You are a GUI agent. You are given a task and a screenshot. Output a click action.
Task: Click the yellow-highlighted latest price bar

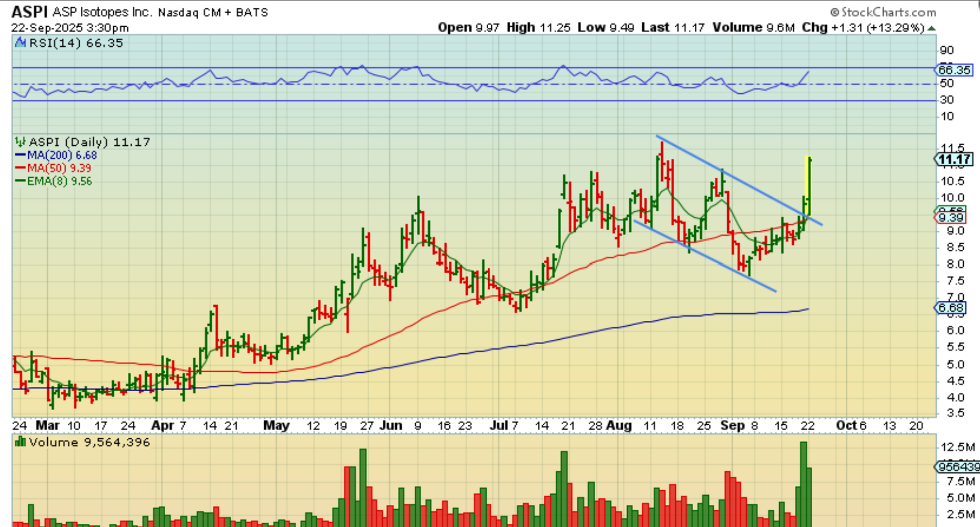(809, 186)
